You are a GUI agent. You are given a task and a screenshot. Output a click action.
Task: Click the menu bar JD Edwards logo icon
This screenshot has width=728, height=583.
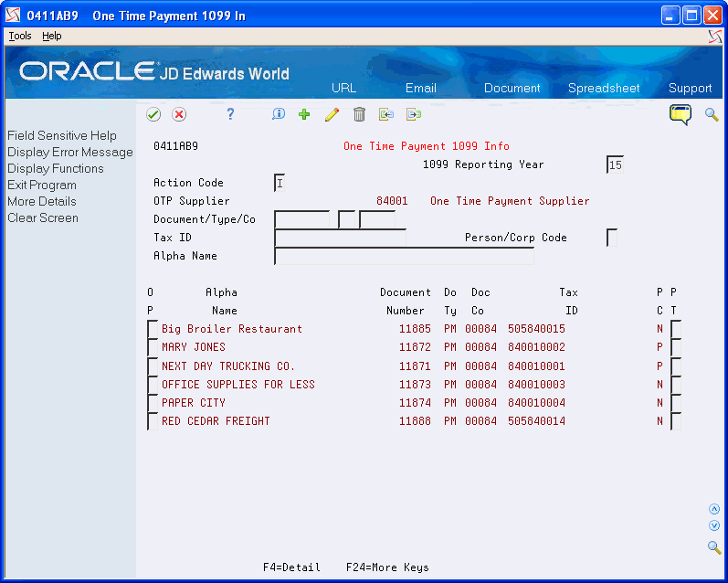tap(715, 37)
